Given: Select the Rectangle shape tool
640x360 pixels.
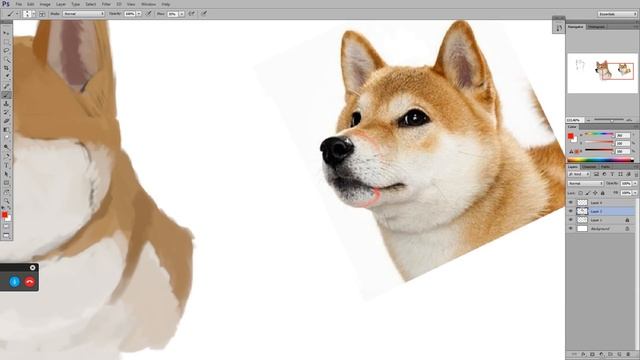Looking at the screenshot, I should coord(6,183).
